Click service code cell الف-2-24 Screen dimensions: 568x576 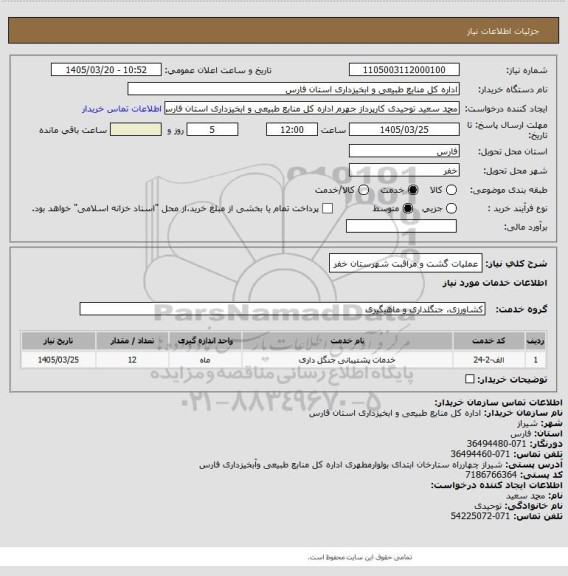[489, 360]
